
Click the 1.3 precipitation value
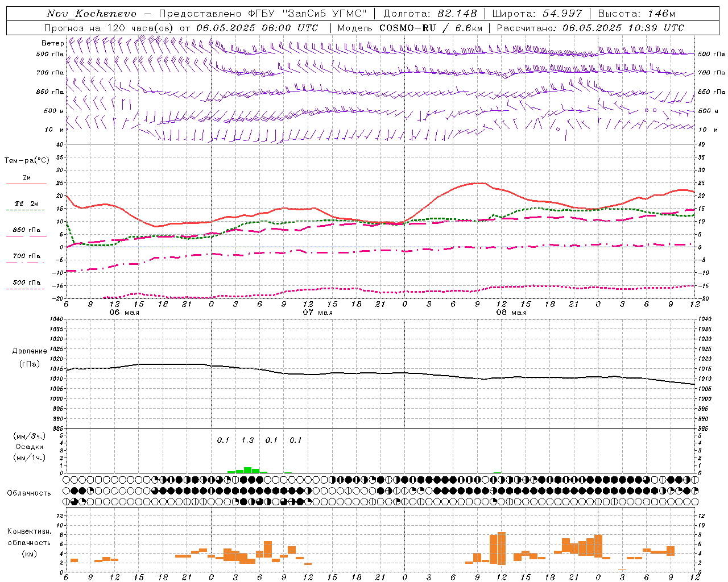click(247, 440)
